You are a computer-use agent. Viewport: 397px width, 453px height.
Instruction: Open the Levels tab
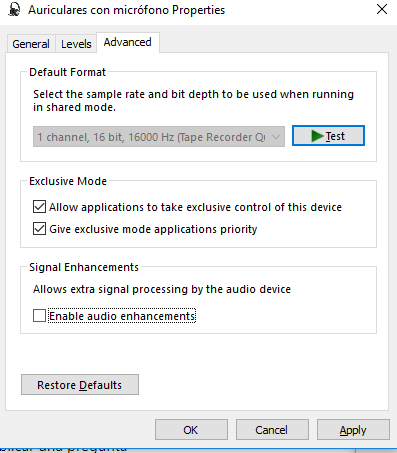point(76,44)
